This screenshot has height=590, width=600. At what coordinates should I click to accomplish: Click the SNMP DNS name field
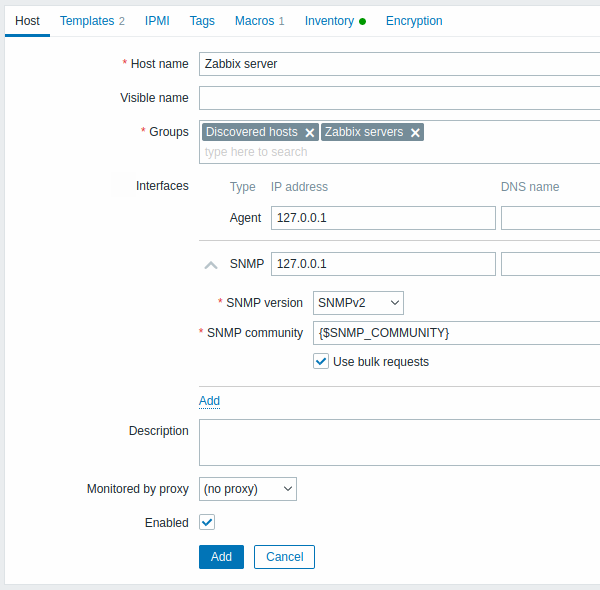[x=550, y=264]
